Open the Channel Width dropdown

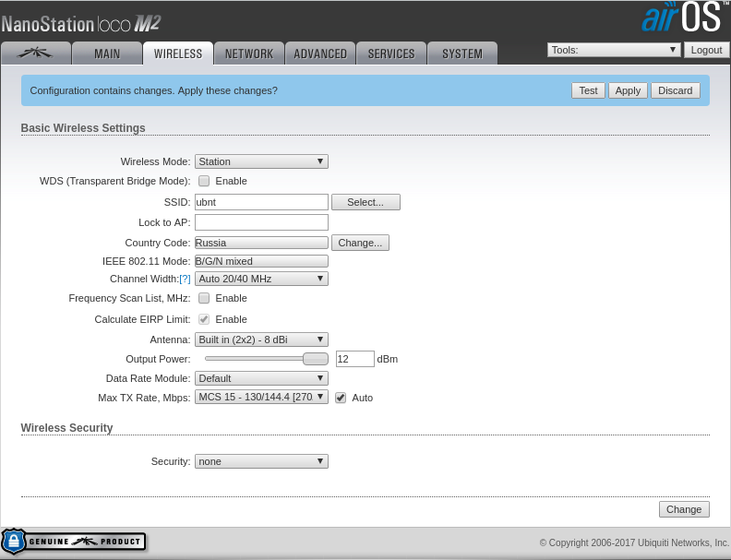click(261, 279)
